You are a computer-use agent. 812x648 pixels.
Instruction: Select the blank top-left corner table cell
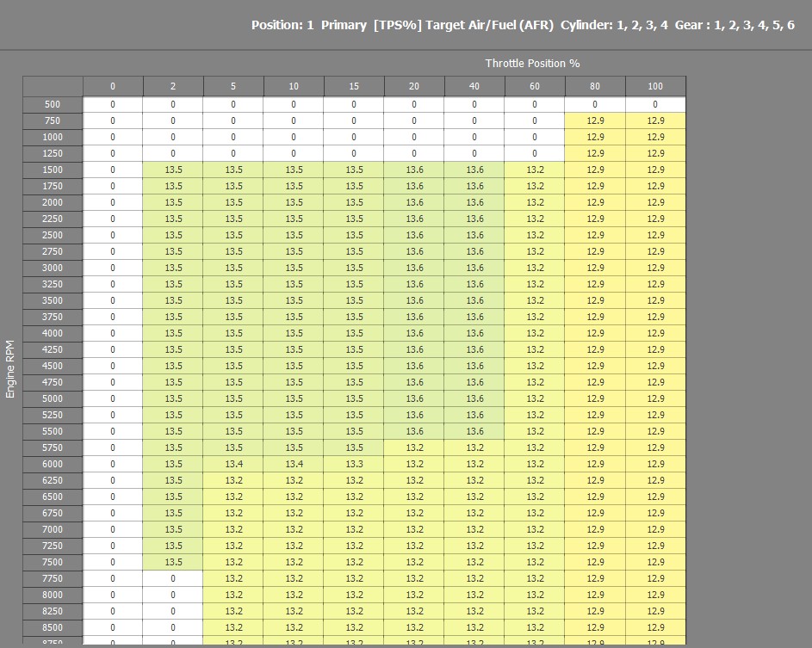(x=53, y=86)
